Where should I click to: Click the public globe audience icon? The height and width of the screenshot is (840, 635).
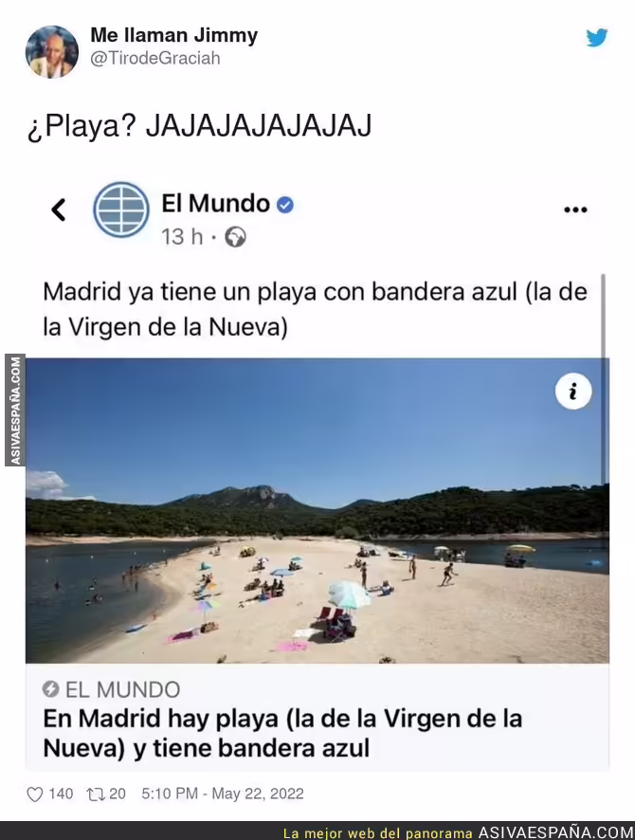235,237
